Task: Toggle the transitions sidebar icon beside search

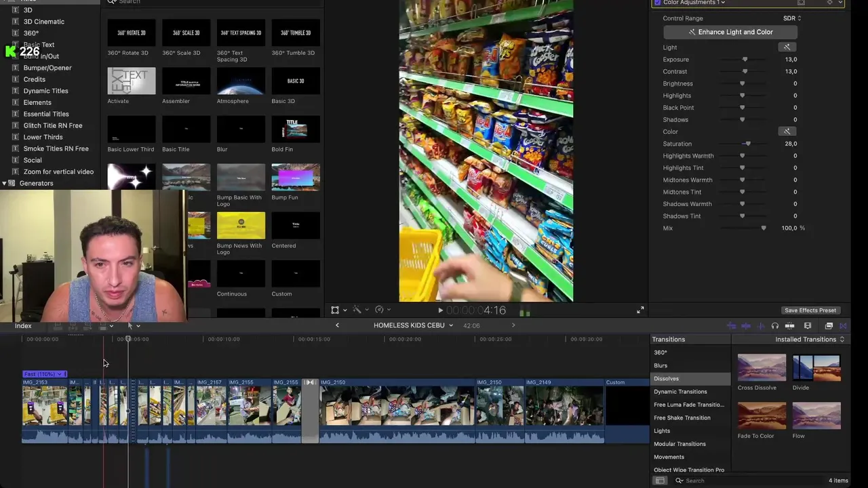Action: pyautogui.click(x=660, y=481)
